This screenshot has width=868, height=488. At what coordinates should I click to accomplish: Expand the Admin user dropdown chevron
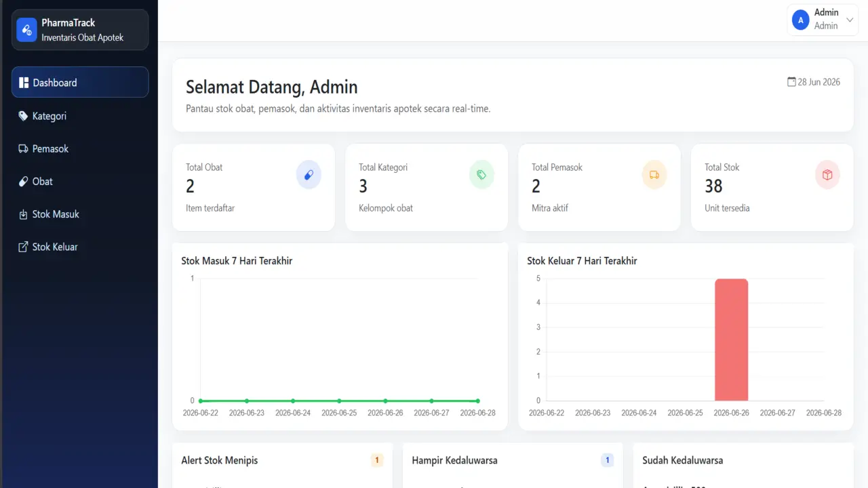pos(850,20)
